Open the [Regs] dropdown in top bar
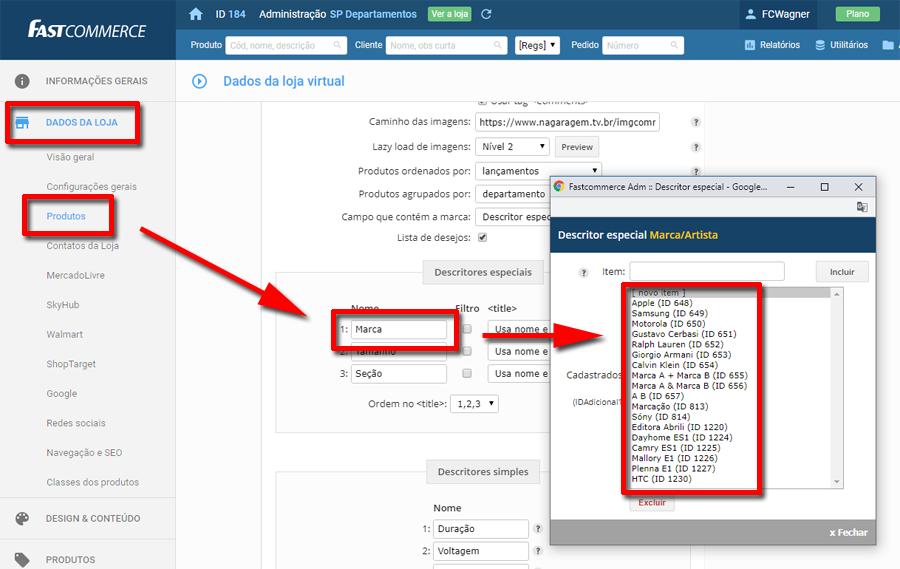Viewport: 900px width, 569px height. pyautogui.click(x=537, y=45)
